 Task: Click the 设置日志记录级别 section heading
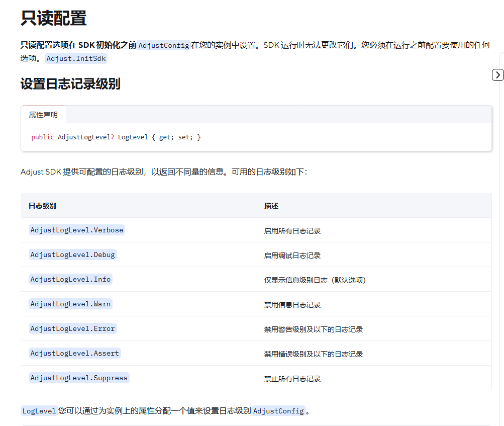(x=70, y=83)
